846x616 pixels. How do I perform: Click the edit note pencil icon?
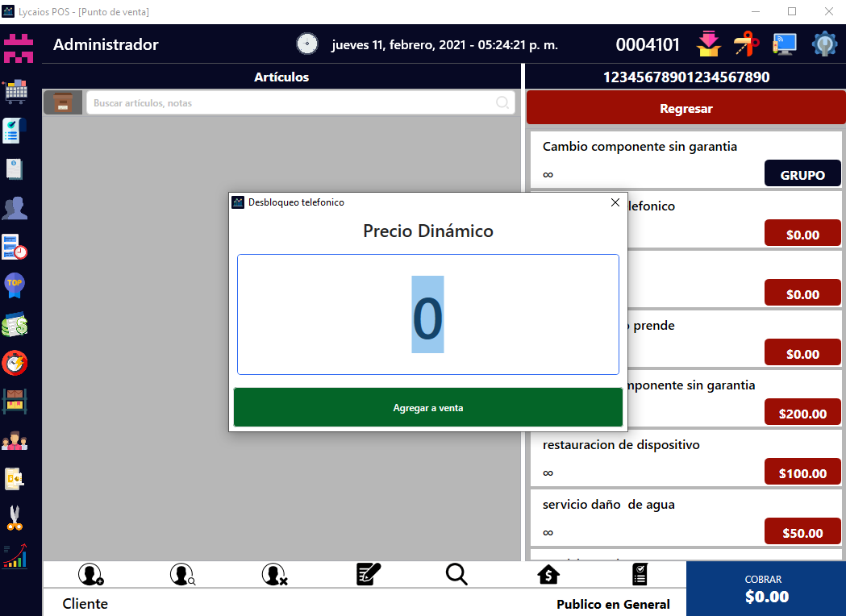pos(368,574)
